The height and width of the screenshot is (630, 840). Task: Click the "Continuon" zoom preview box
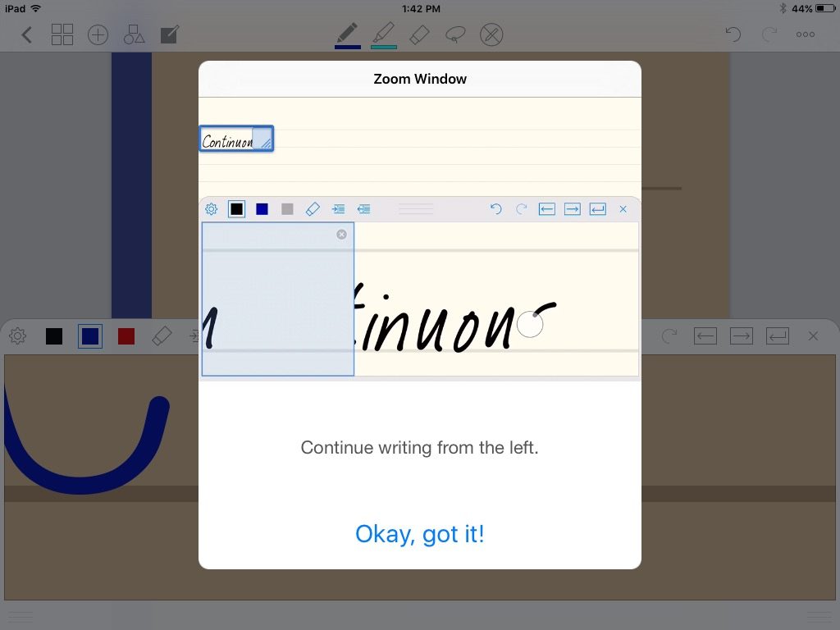[235, 139]
